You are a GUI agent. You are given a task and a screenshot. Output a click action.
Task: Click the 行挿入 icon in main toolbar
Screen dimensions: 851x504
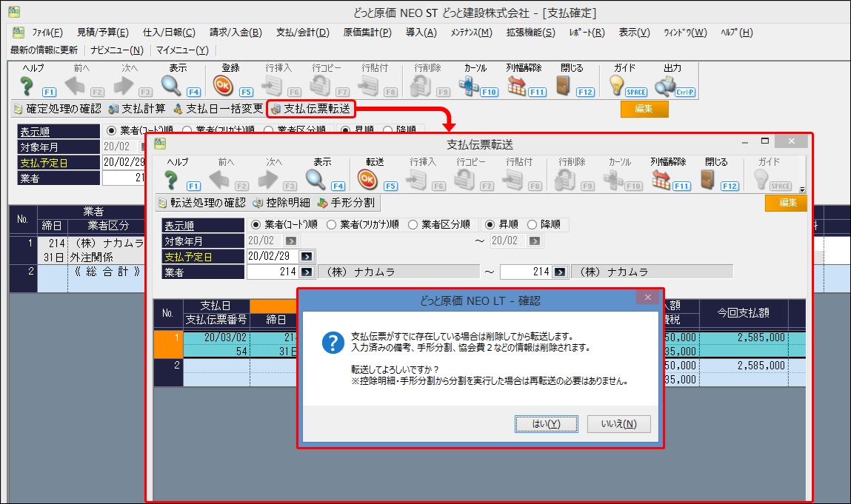[272, 86]
